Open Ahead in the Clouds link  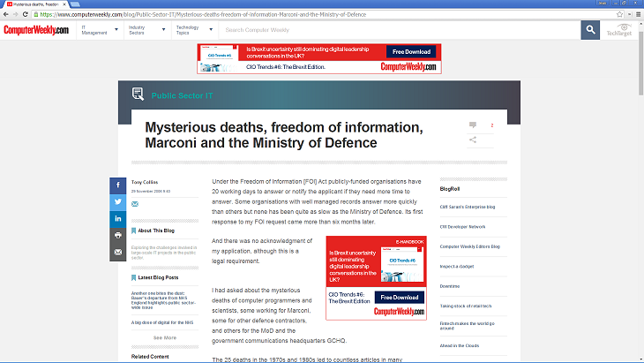coord(459,345)
